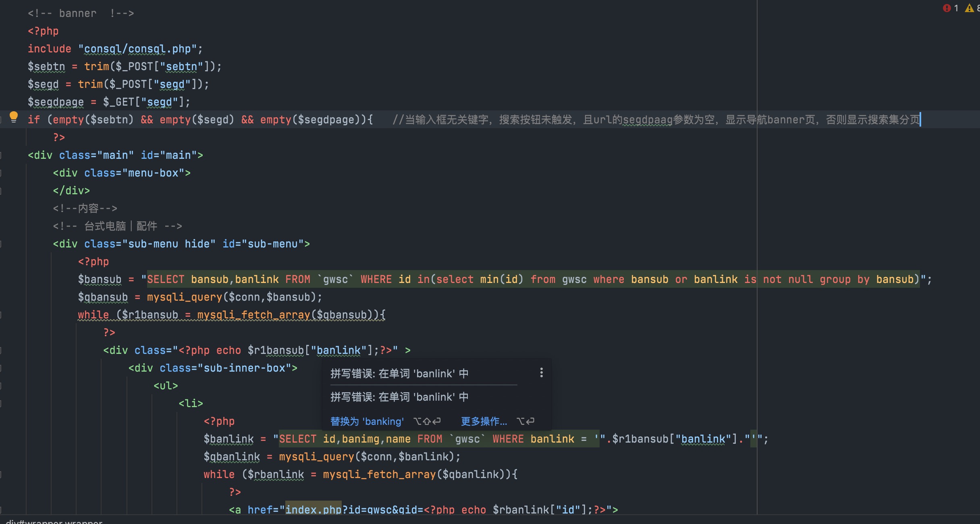Image resolution: width=980 pixels, height=524 pixels.
Task: Collapse the div class="main" fold marker
Action: point(1,155)
